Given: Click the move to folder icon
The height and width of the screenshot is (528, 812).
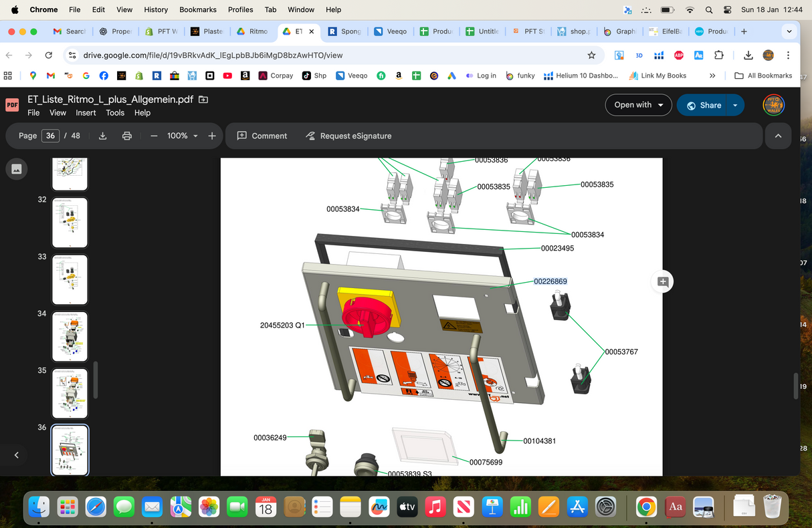Looking at the screenshot, I should pyautogui.click(x=203, y=100).
